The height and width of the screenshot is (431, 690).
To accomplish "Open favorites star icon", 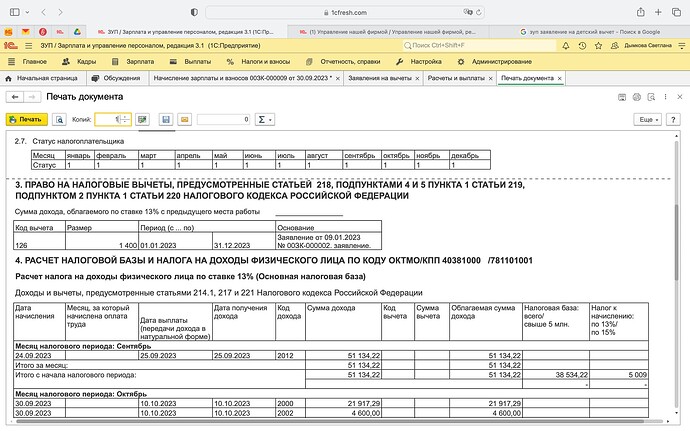I will click(598, 45).
